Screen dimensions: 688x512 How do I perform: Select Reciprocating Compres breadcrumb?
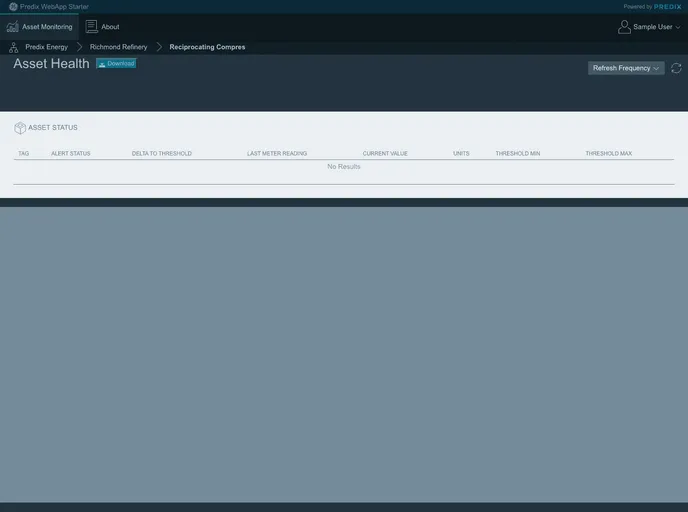click(x=207, y=47)
